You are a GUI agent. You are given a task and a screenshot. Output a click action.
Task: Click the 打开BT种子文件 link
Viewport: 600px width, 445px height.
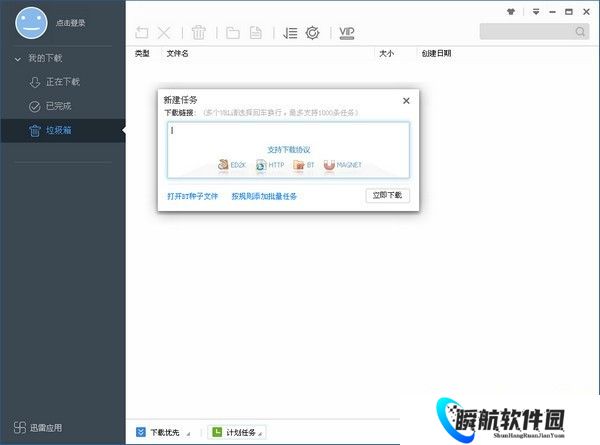pos(192,196)
